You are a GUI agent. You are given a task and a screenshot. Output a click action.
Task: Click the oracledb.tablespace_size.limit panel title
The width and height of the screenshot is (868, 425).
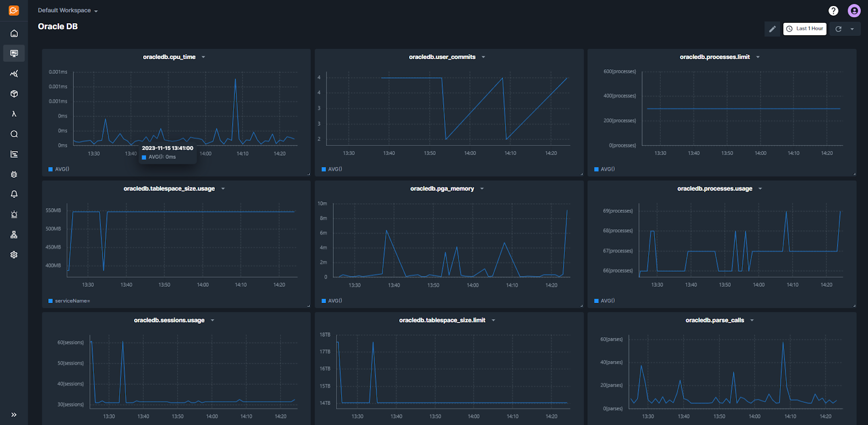click(x=442, y=320)
